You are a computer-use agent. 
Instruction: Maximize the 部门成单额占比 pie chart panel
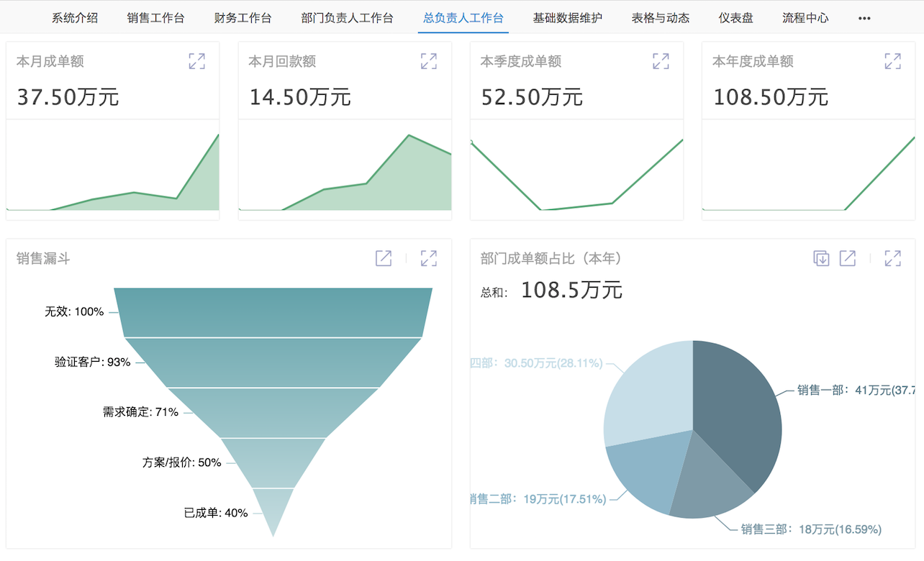pyautogui.click(x=892, y=258)
